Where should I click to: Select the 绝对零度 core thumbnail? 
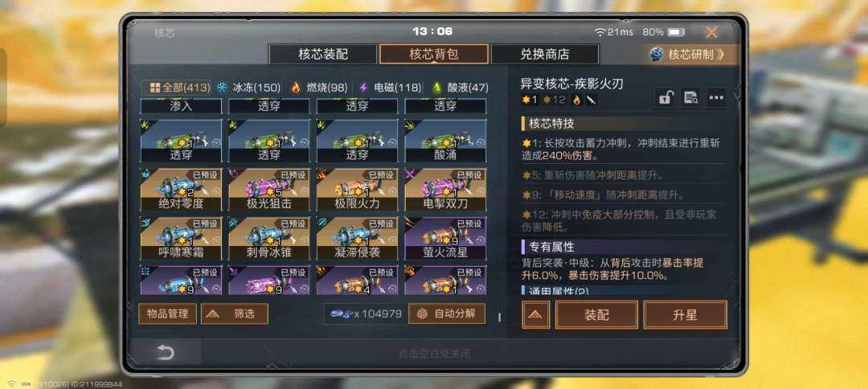point(181,189)
